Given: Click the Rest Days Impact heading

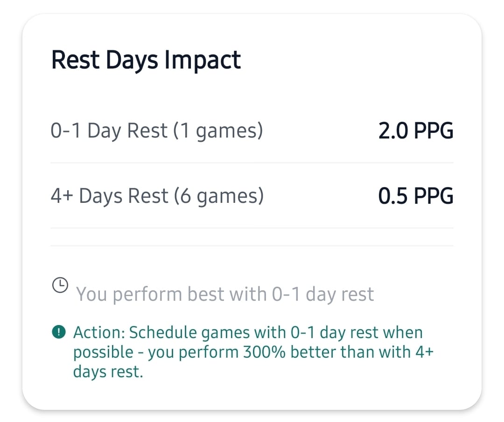Looking at the screenshot, I should 146,60.
